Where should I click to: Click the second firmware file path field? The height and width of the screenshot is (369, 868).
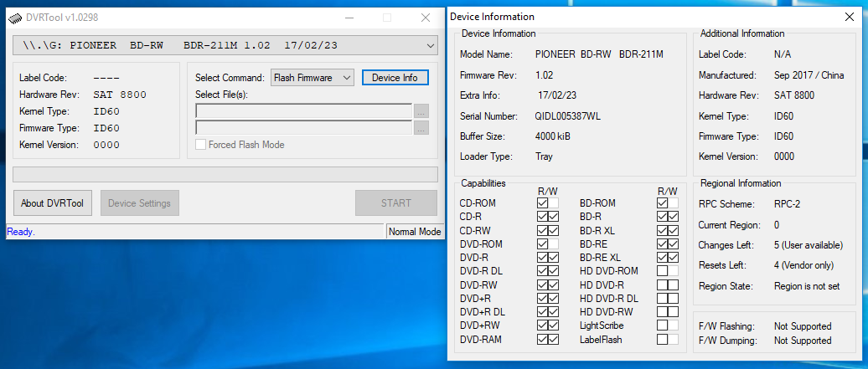[303, 128]
